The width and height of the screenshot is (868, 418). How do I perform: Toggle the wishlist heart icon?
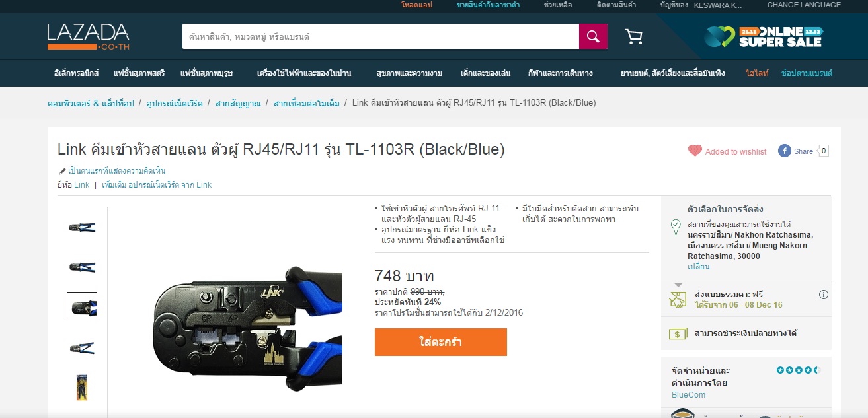pyautogui.click(x=695, y=151)
